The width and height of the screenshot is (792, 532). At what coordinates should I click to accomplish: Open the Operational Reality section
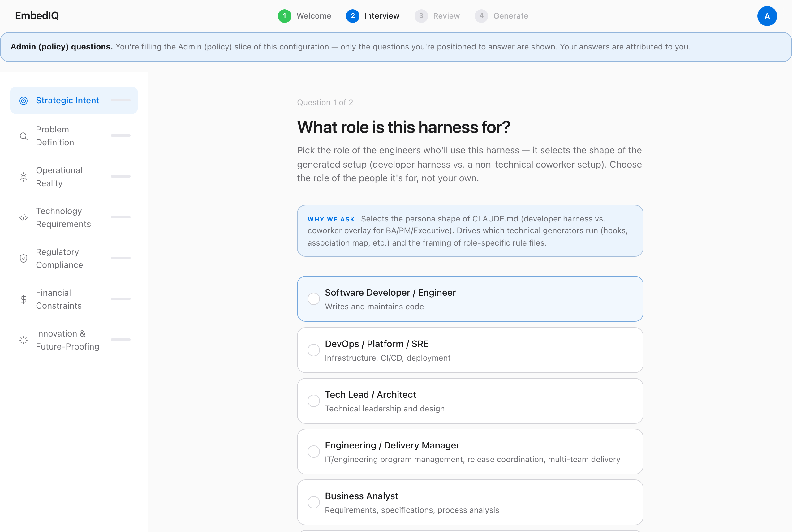click(74, 177)
